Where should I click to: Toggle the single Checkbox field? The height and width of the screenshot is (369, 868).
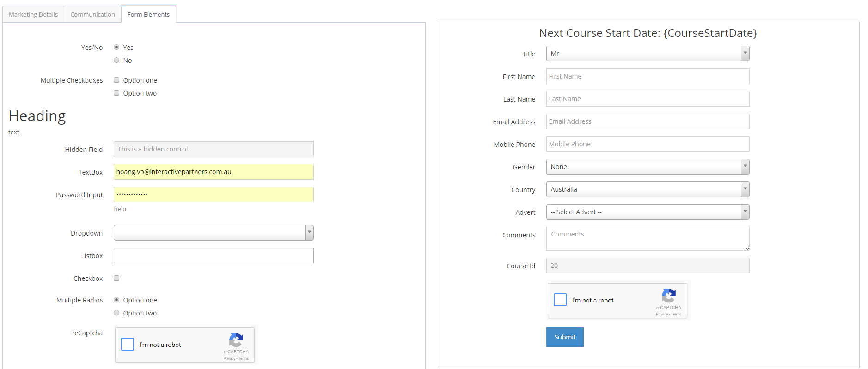(x=116, y=278)
